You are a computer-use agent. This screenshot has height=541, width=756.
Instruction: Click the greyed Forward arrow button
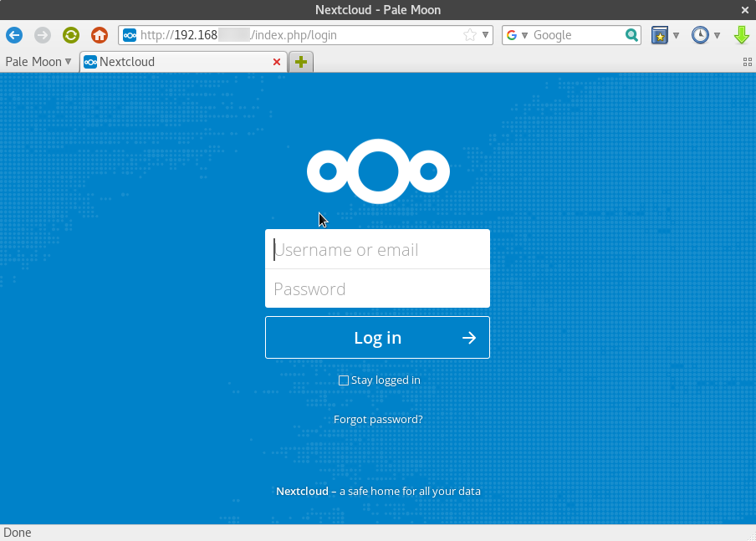tap(43, 35)
